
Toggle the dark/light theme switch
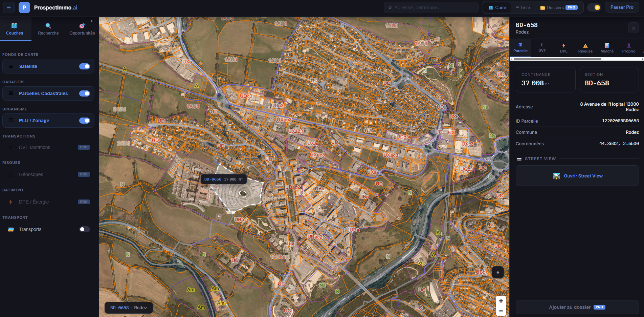pos(594,7)
